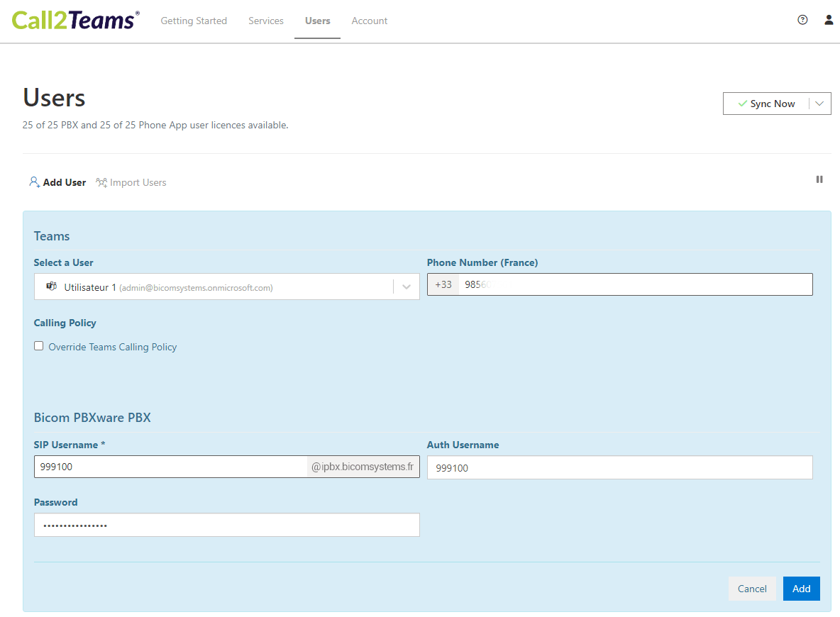Select the Users tab
The width and height of the screenshot is (840, 617).
coord(318,21)
